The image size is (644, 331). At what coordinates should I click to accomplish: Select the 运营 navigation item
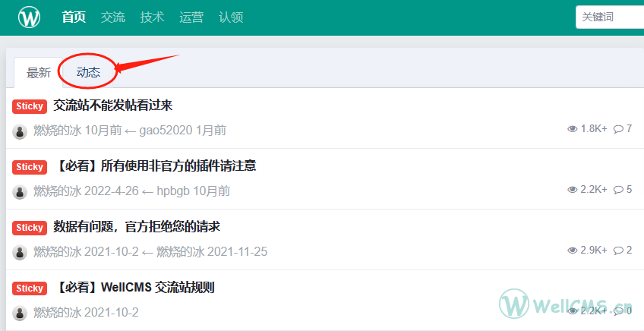click(x=191, y=17)
